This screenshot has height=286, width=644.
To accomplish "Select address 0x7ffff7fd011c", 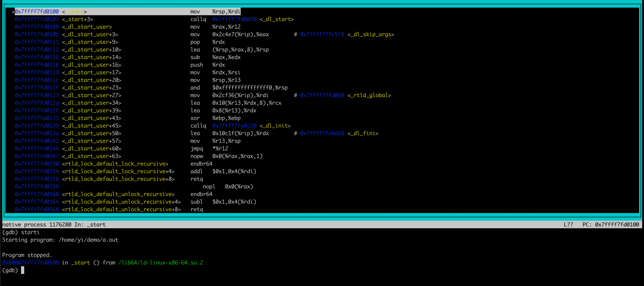I will (x=37, y=80).
